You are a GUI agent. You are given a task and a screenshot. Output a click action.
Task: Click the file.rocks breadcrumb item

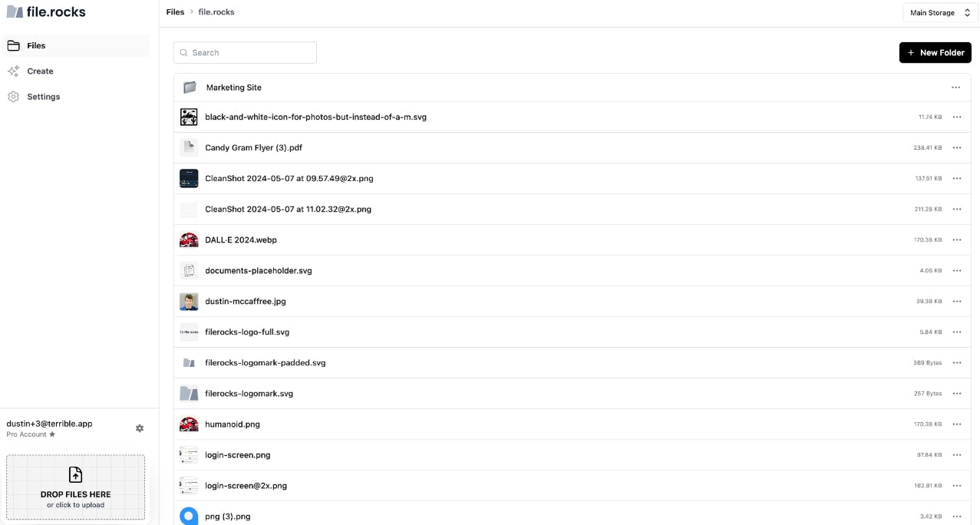216,12
